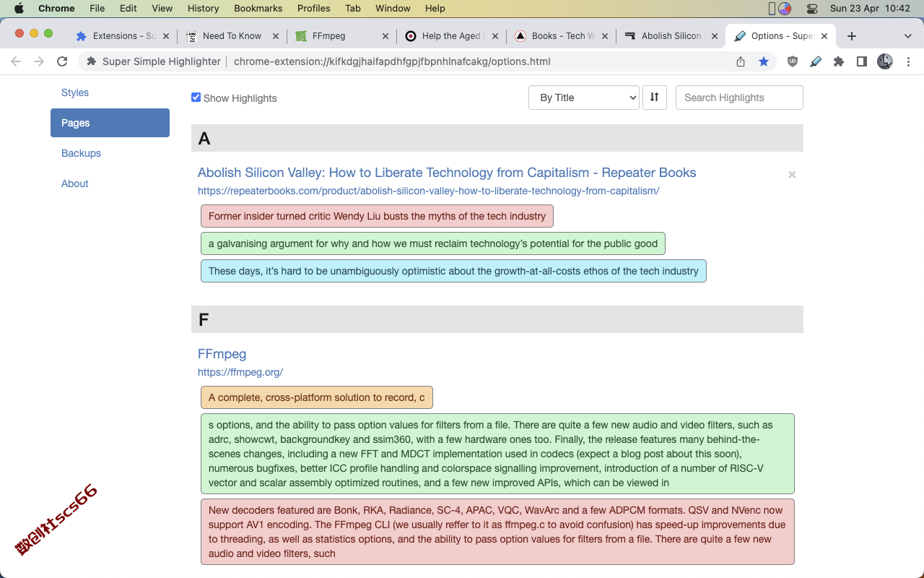Open the Help menu

(x=435, y=8)
